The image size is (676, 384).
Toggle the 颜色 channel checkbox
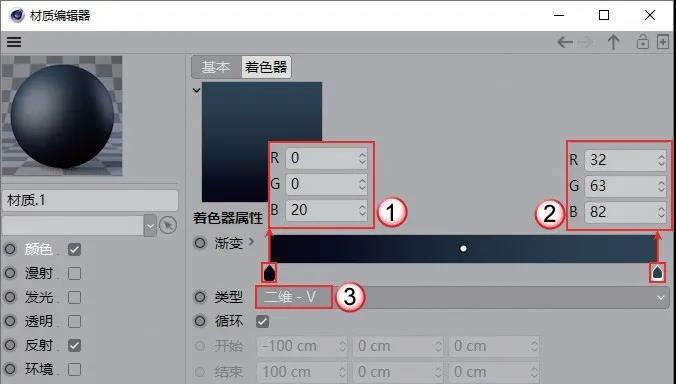pyautogui.click(x=75, y=249)
